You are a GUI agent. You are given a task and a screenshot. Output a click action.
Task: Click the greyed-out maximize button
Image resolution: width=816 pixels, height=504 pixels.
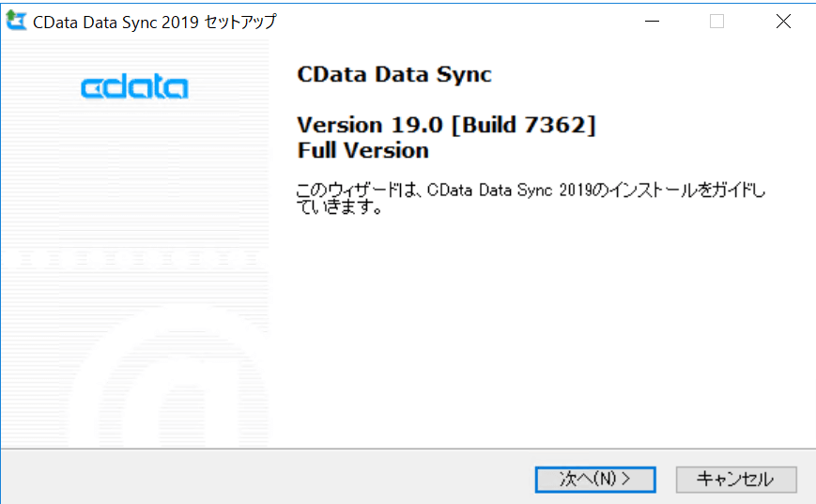pos(716,22)
